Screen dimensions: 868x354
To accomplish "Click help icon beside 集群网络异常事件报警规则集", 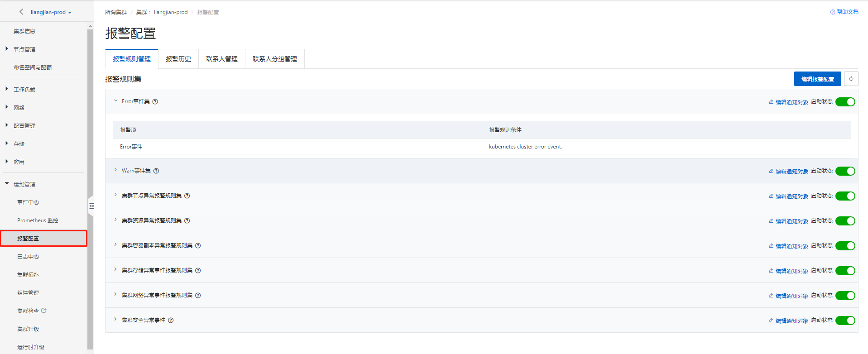I will coord(198,296).
